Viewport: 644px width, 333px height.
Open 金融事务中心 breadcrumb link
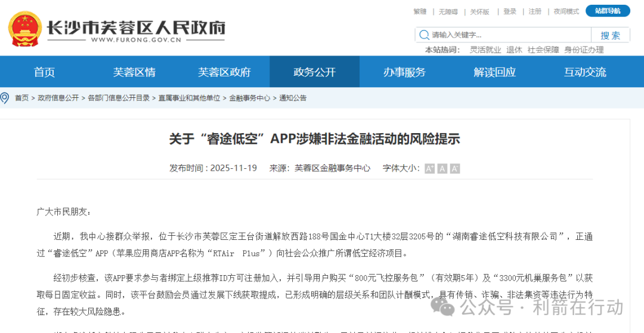(x=249, y=98)
